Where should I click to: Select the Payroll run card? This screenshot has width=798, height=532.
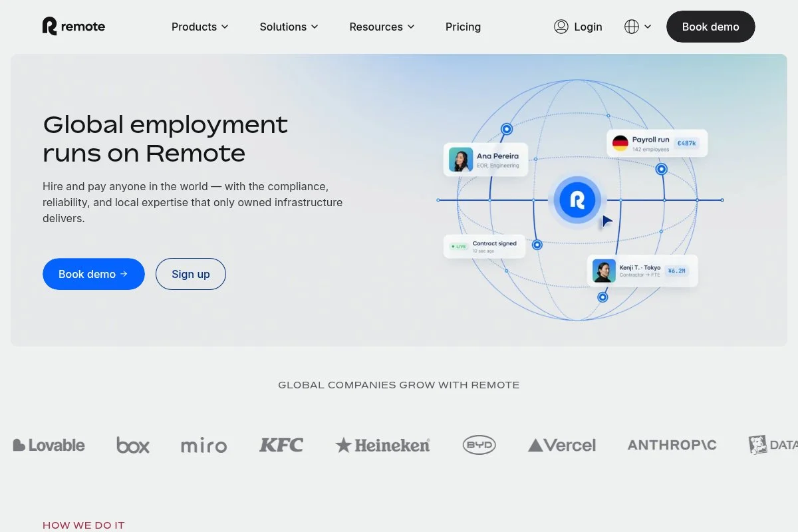(657, 143)
